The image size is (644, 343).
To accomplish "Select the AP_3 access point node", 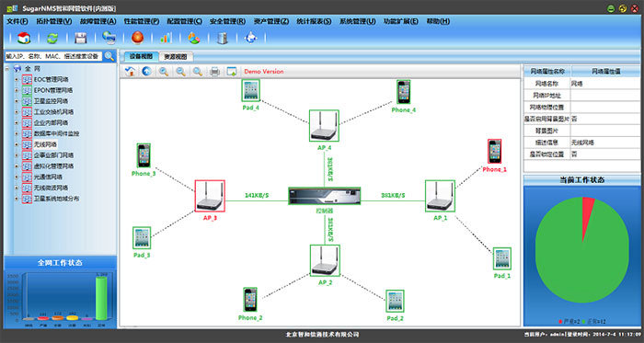I will click(210, 196).
